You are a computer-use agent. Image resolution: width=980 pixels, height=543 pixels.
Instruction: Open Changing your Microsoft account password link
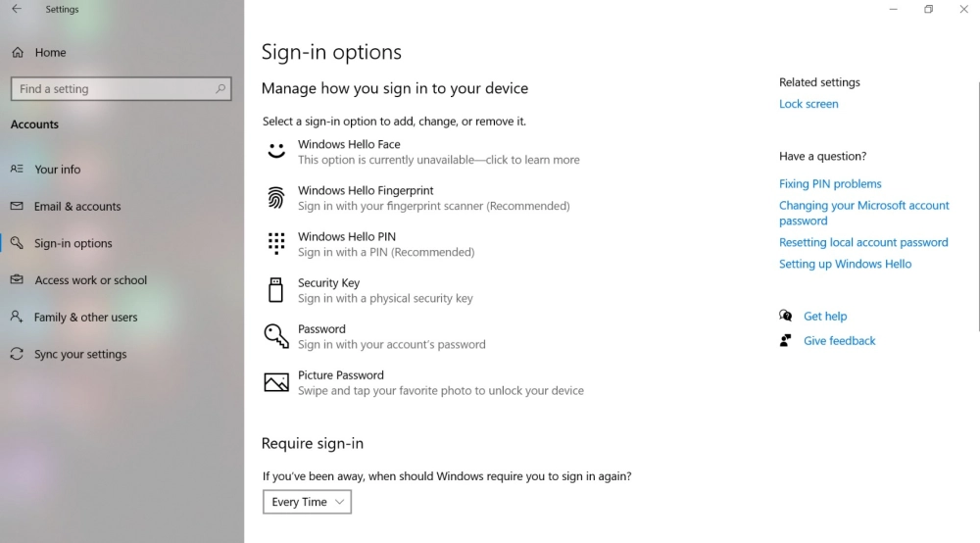pyautogui.click(x=863, y=213)
